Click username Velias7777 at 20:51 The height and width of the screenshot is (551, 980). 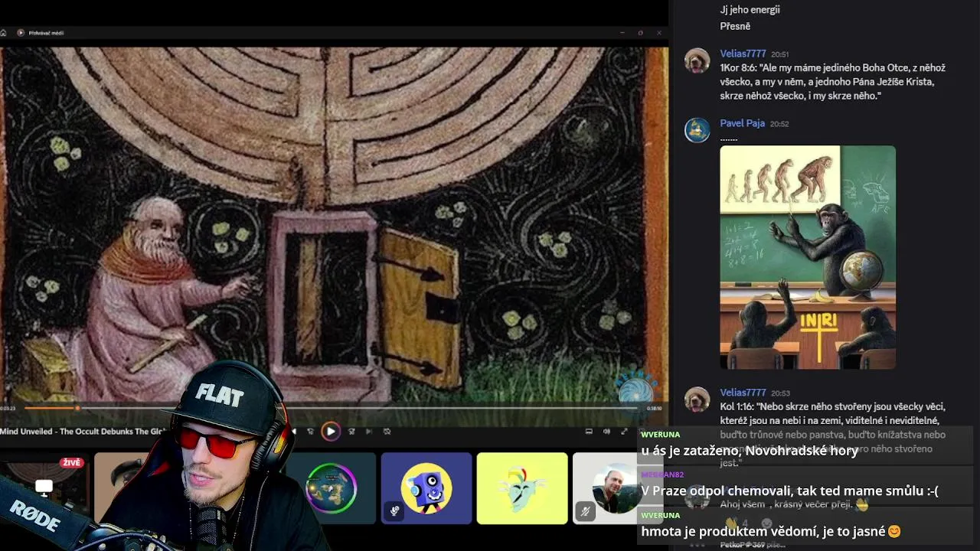click(743, 54)
